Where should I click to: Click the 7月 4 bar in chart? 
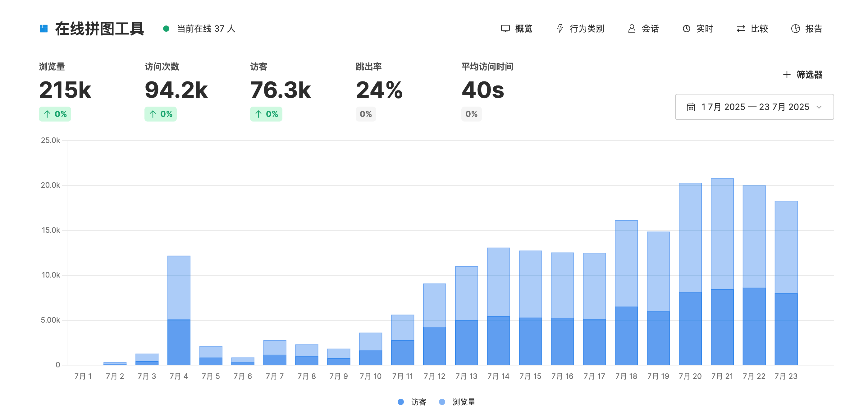click(179, 310)
